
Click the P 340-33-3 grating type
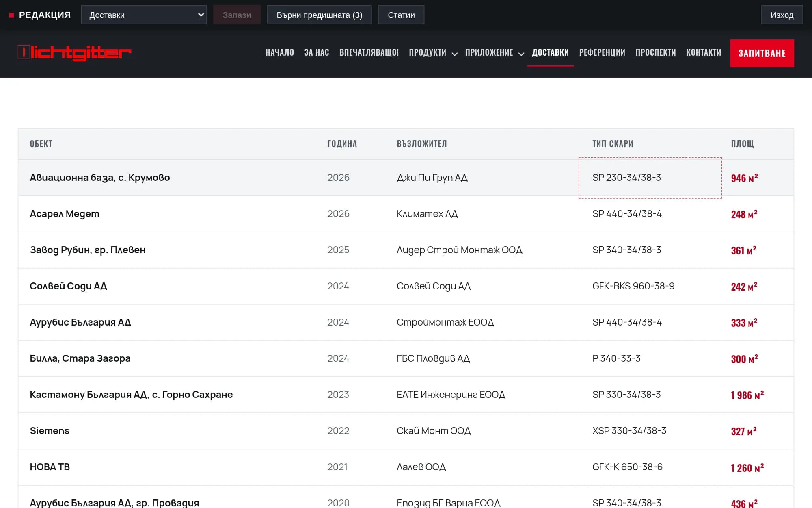click(x=616, y=358)
